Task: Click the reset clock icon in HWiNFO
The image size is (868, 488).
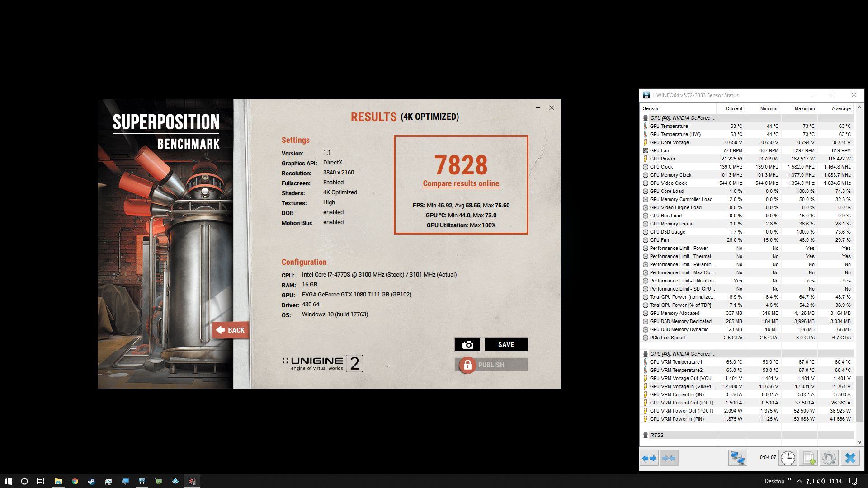Action: point(788,458)
